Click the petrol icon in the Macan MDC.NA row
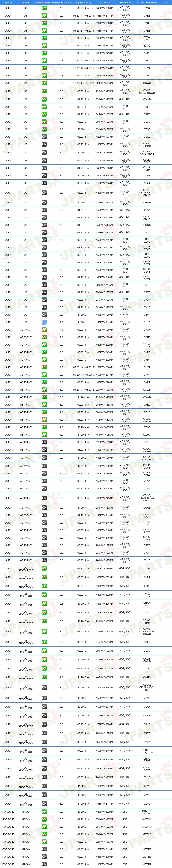Image resolution: width=172 pixels, height=868 pixels. tap(44, 827)
